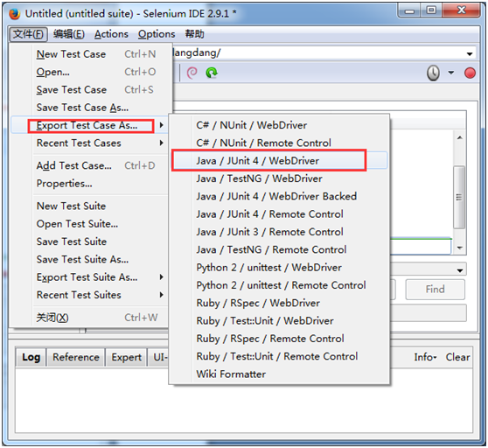
Task: Export as Python 2 / unittest / Remote Control
Action: [x=279, y=285]
